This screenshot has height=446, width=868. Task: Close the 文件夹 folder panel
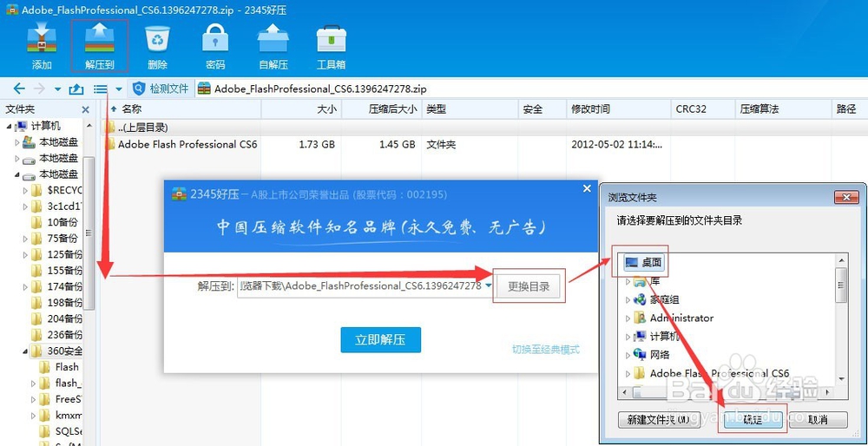tap(85, 109)
